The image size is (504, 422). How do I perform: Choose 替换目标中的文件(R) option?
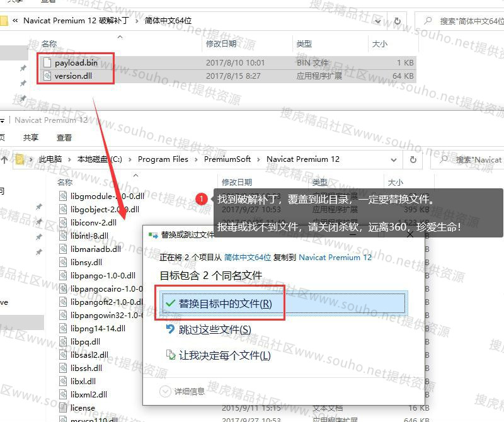point(284,303)
